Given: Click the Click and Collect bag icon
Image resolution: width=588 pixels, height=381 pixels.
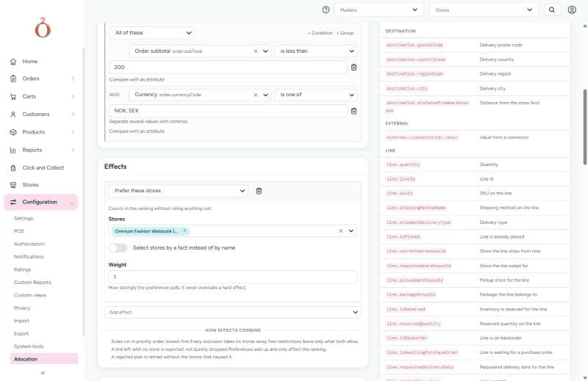Looking at the screenshot, I should (x=13, y=168).
